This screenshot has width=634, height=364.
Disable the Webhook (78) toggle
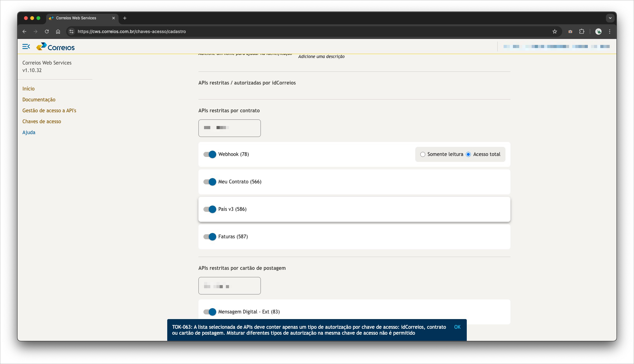210,154
